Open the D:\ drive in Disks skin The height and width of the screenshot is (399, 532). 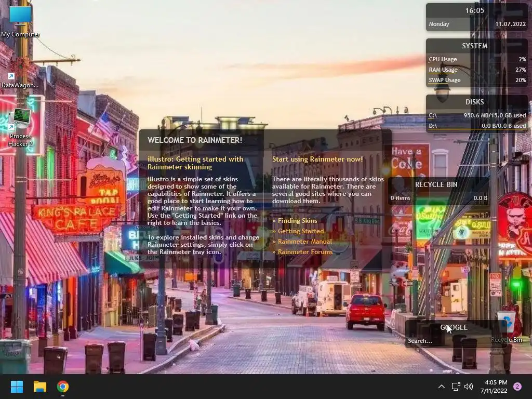(433, 126)
